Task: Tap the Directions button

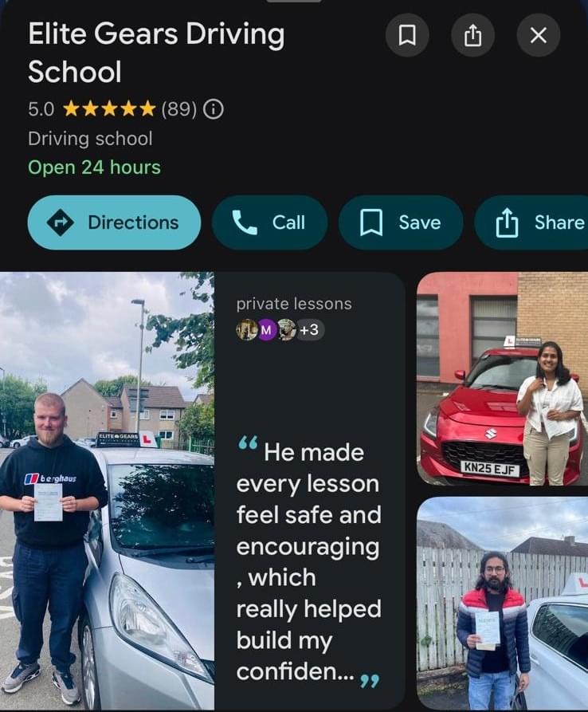Action: coord(115,222)
